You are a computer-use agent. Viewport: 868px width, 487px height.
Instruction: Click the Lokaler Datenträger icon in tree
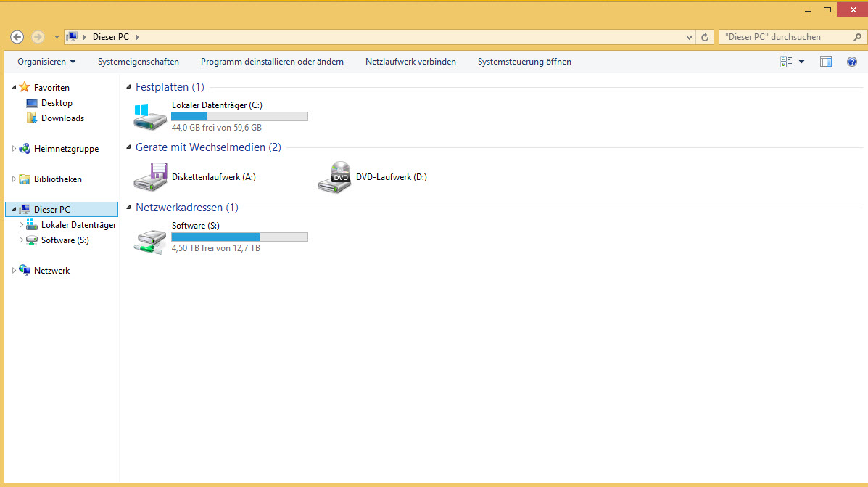pos(32,224)
